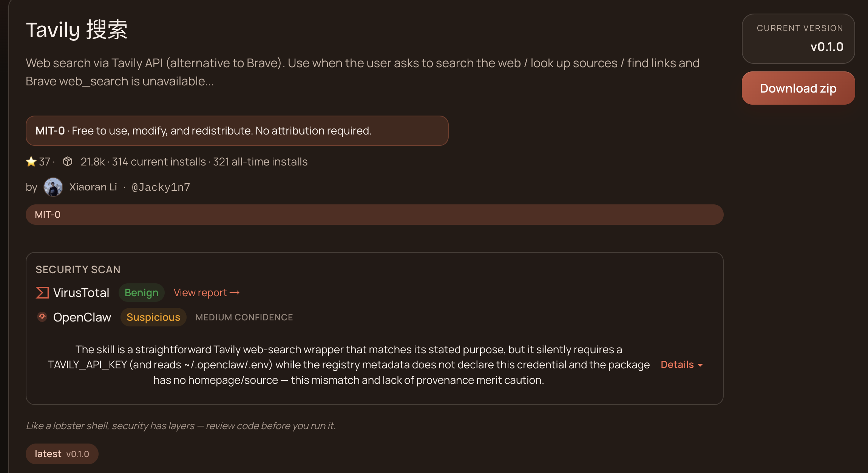Screen dimensions: 868x473
Task: Open the Details expander in security scan
Action: [682, 365]
